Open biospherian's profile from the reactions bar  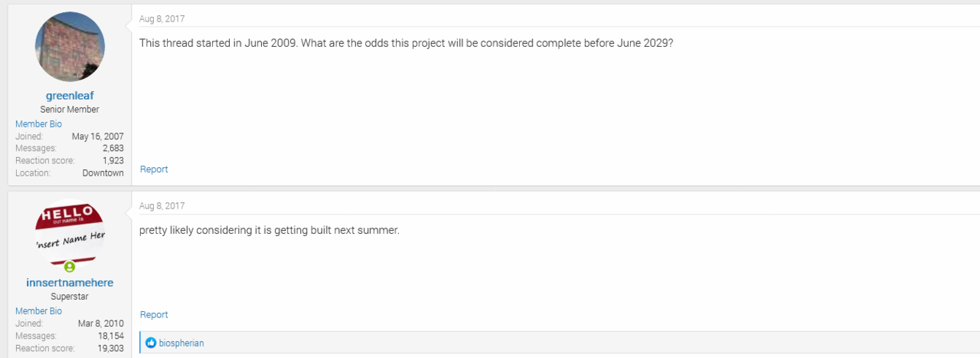181,343
